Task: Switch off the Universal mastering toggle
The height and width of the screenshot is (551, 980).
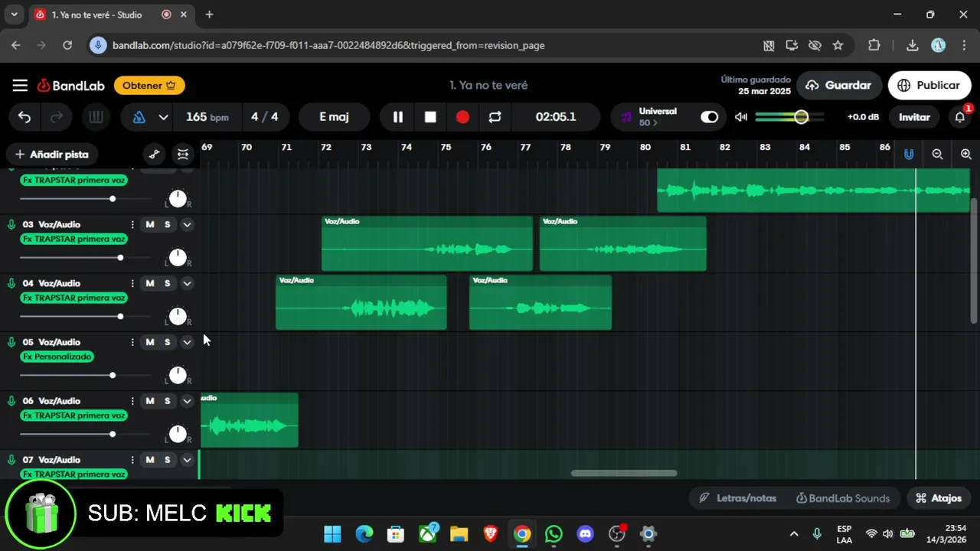Action: click(x=710, y=117)
